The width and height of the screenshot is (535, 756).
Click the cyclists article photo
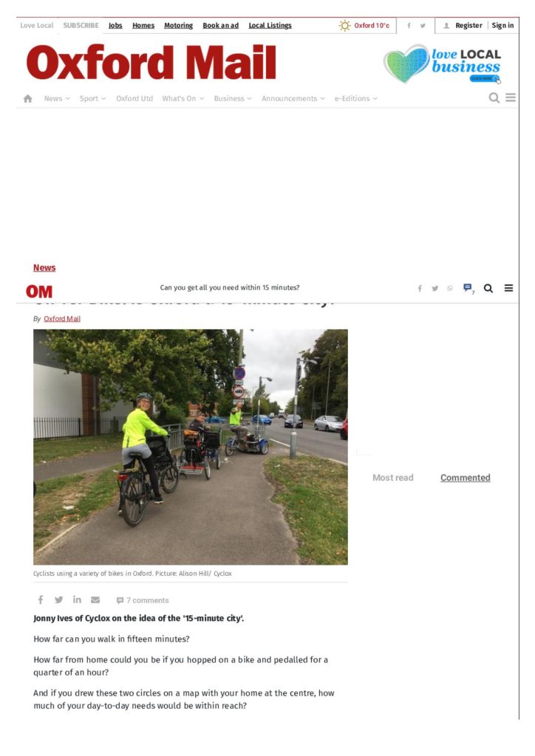point(191,447)
